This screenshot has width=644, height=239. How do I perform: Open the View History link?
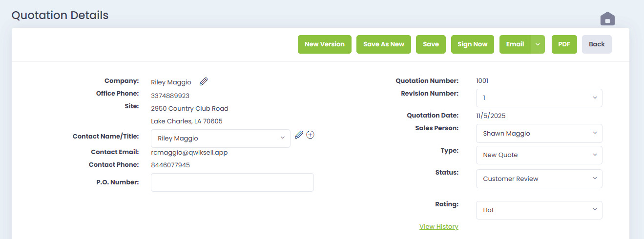tap(438, 227)
